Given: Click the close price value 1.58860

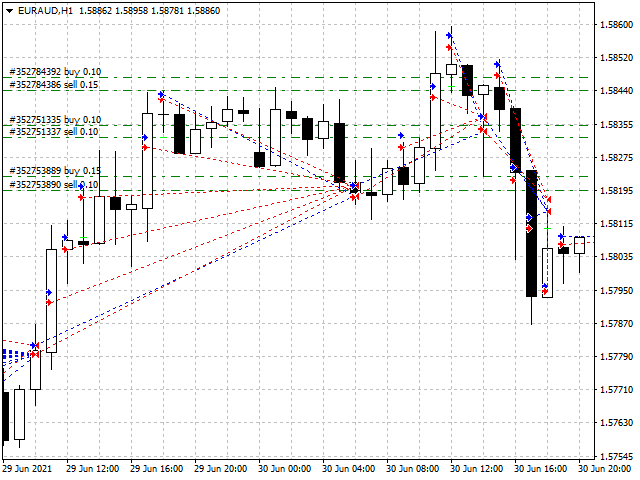Looking at the screenshot, I should [x=203, y=11].
